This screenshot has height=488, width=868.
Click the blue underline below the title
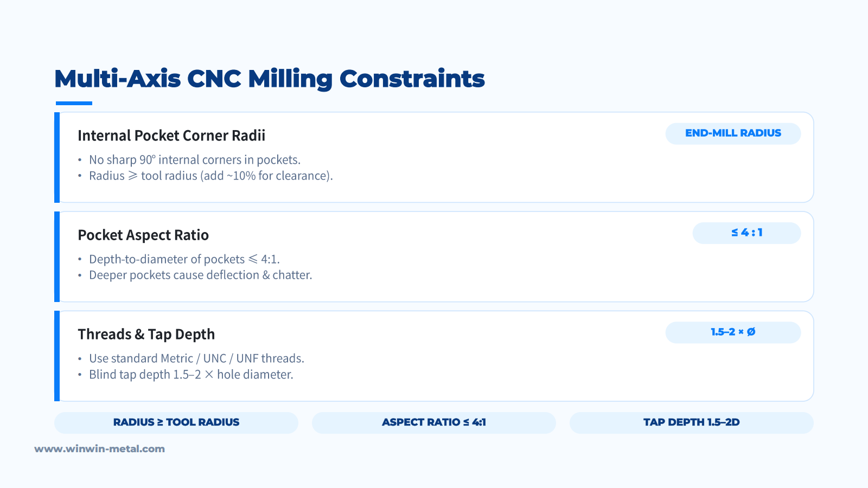click(74, 103)
